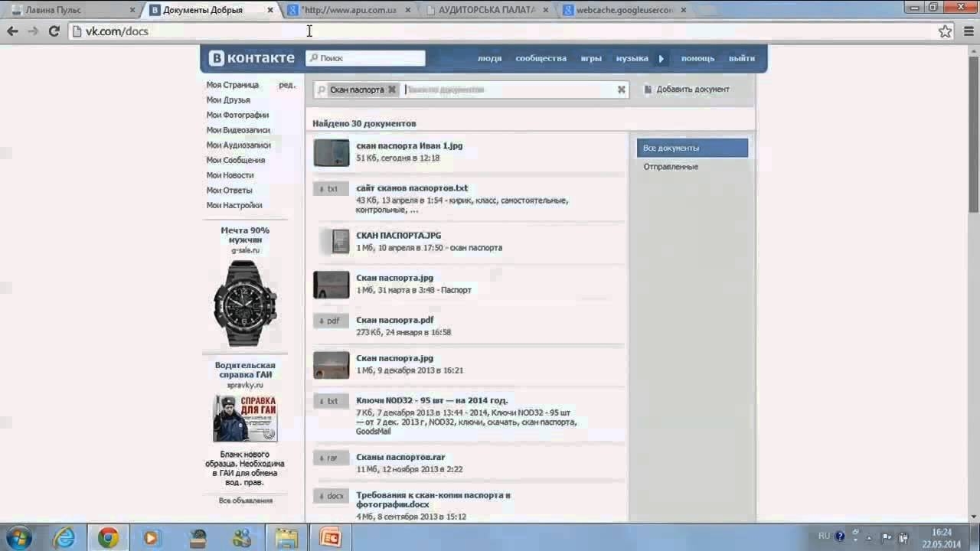This screenshot has width=980, height=551.
Task: Open помощь in VK header
Action: pos(697,58)
